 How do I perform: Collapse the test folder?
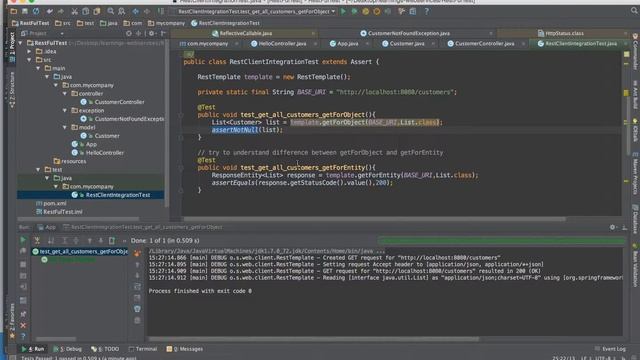click(x=38, y=169)
